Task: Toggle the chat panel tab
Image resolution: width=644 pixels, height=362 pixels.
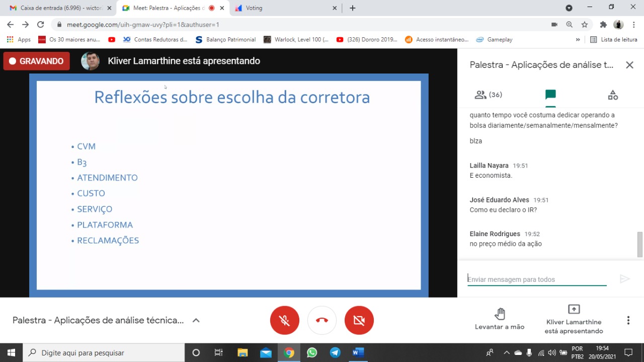Action: (550, 95)
